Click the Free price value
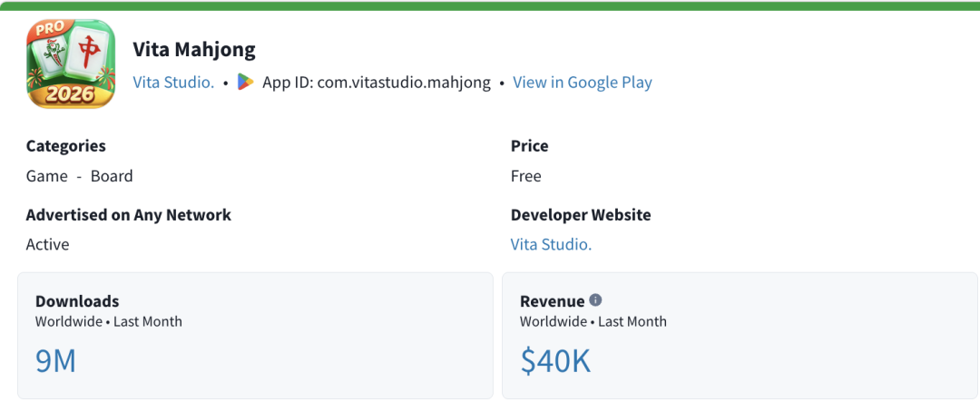980x402 pixels. [525, 176]
